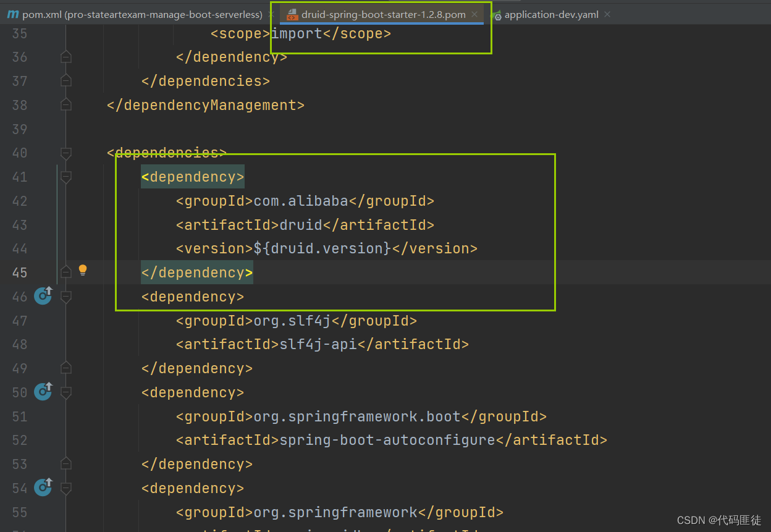Click the fold marker beside line 38
Viewport: 771px width, 532px height.
click(x=65, y=104)
